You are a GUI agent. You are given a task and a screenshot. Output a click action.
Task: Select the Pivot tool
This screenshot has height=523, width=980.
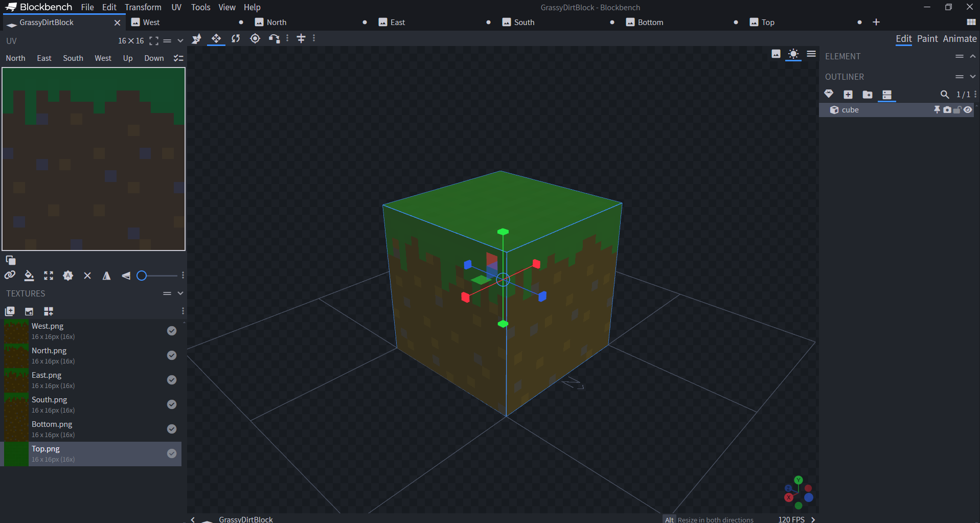pyautogui.click(x=255, y=39)
